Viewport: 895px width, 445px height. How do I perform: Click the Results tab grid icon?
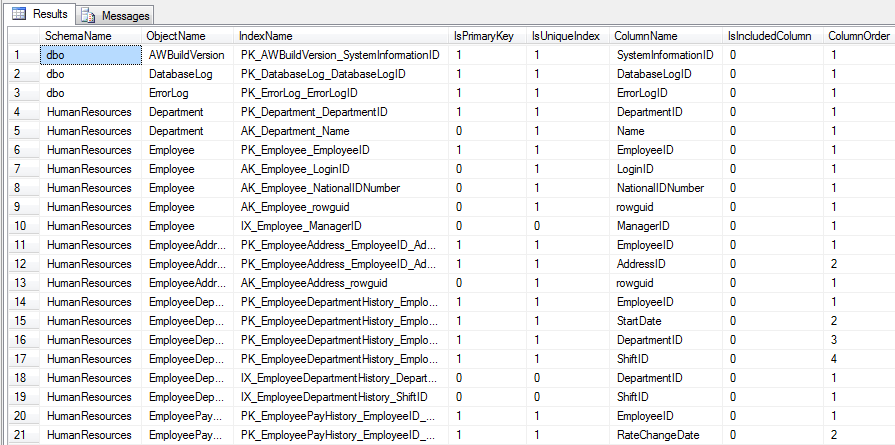(18, 14)
